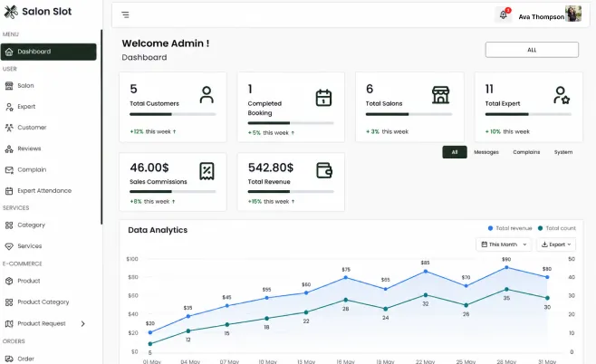The width and height of the screenshot is (596, 364).
Task: Click the Welcome Admin ! heading
Action: 166,43
